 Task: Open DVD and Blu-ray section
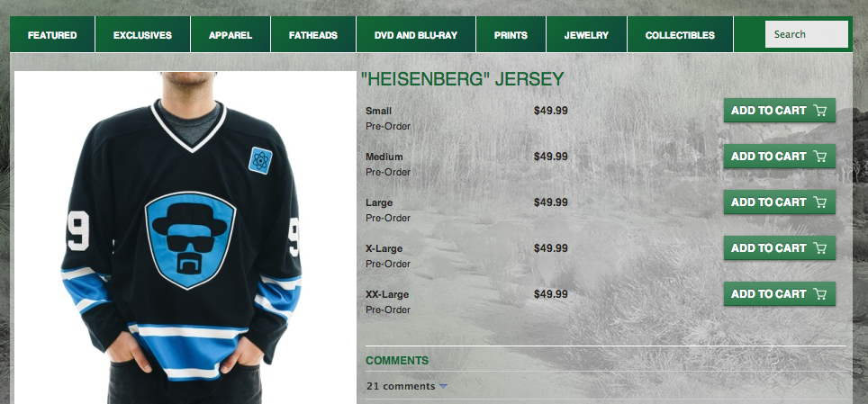(416, 35)
